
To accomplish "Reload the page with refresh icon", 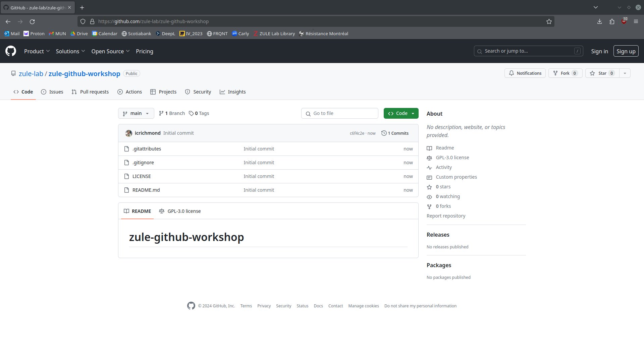I will coord(32,21).
